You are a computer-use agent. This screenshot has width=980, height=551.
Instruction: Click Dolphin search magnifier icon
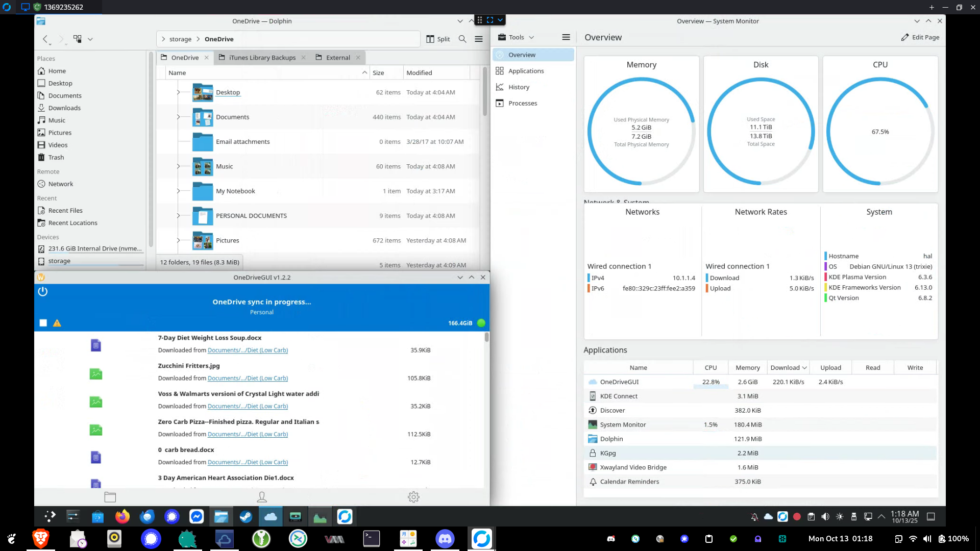(462, 39)
